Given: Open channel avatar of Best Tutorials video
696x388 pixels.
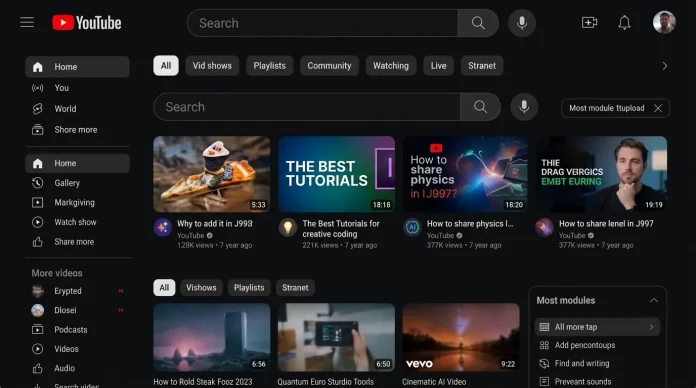Looking at the screenshot, I should coord(288,227).
